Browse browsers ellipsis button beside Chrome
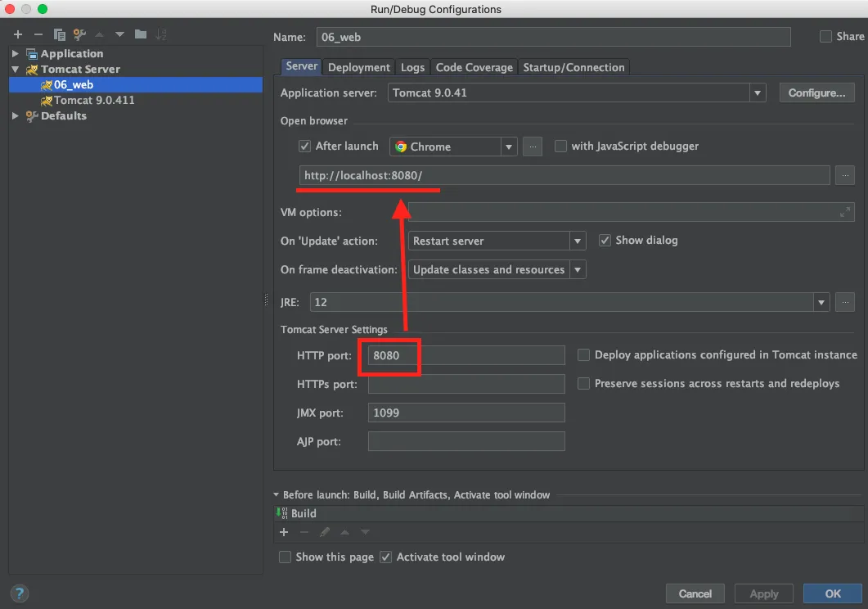Image resolution: width=868 pixels, height=609 pixels. [533, 147]
